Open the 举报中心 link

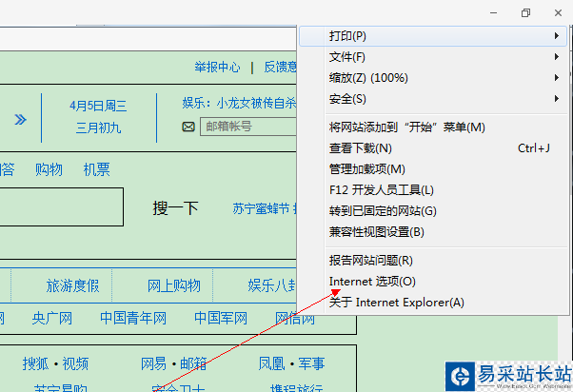pyautogui.click(x=217, y=68)
